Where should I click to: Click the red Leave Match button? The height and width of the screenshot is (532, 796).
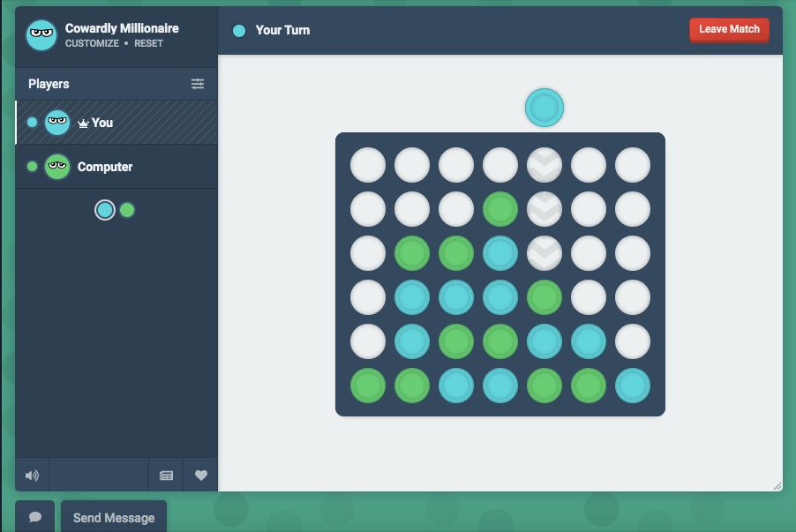[729, 29]
